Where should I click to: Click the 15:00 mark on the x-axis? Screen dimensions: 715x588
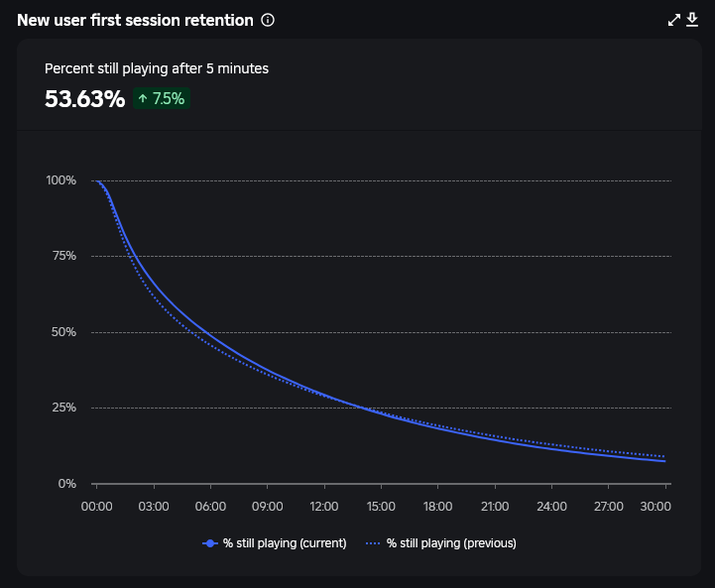click(x=381, y=506)
